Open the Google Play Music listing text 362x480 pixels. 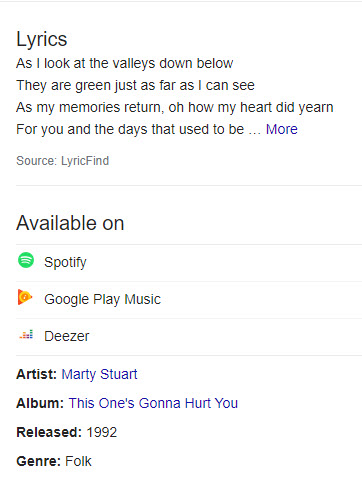point(102,299)
